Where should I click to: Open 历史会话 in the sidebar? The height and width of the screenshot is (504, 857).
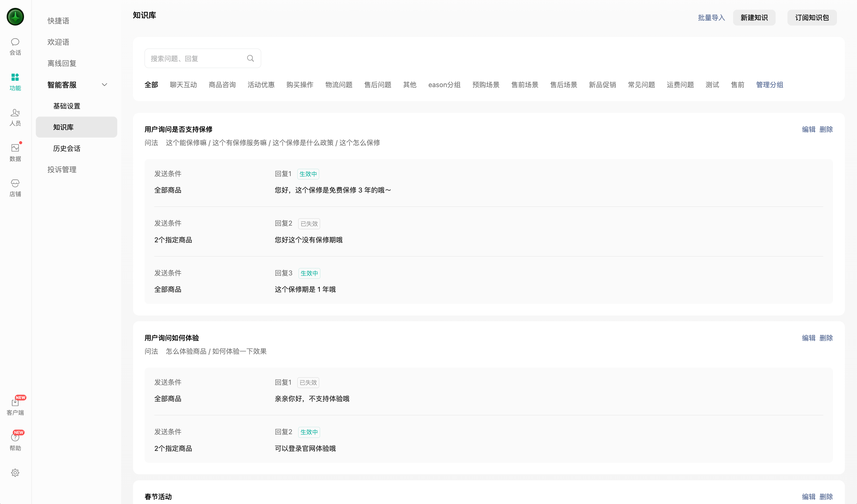click(67, 148)
